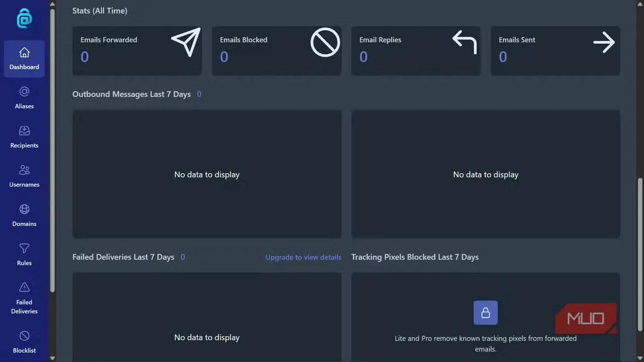
Task: Click the Emails Blocked count value
Action: click(224, 57)
